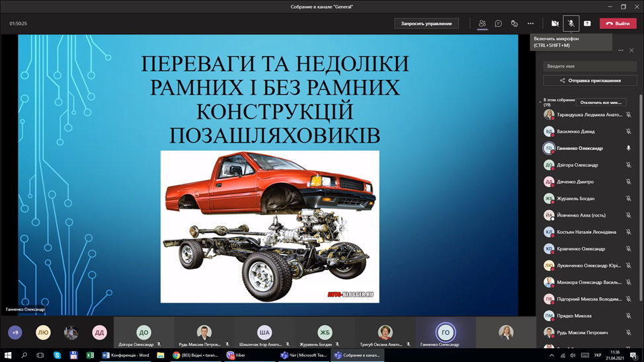Leave meeting with Выйти button
Screen dimensions: 644x362
point(618,23)
